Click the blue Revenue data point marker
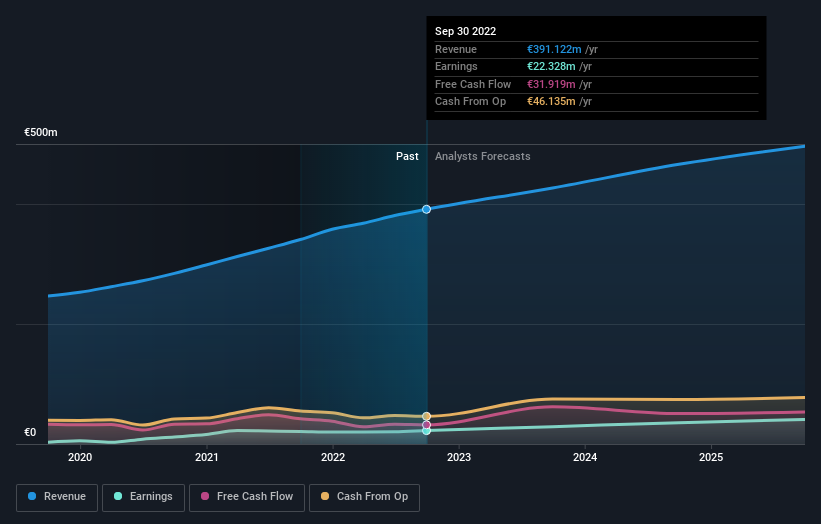The width and height of the screenshot is (821, 524). coord(427,209)
